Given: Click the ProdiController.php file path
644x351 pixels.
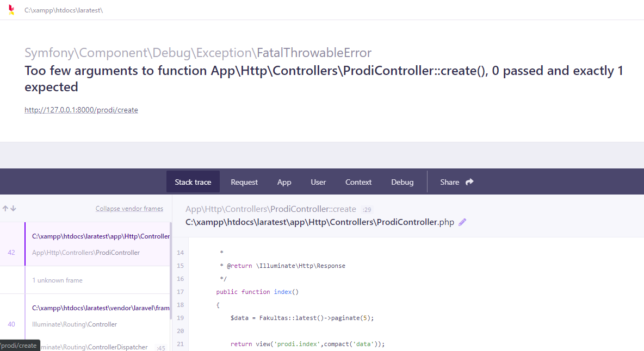Looking at the screenshot, I should click(x=319, y=222).
